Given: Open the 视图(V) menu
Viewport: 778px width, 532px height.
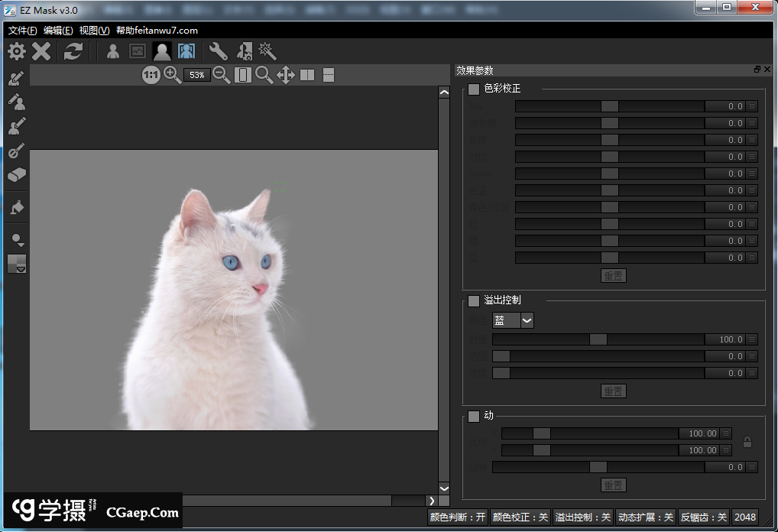Looking at the screenshot, I should pyautogui.click(x=94, y=31).
